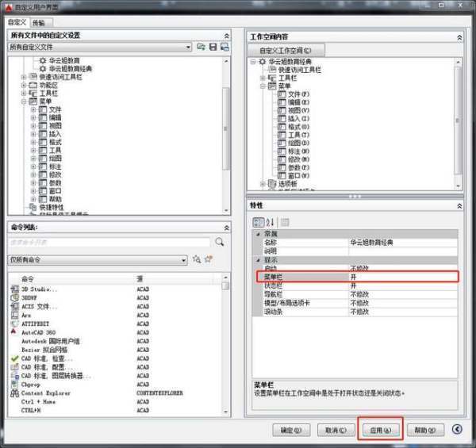Viewport: 476px width, 448px height.
Task: Click the 快捷特性 icon in left tree
Action: click(x=33, y=207)
